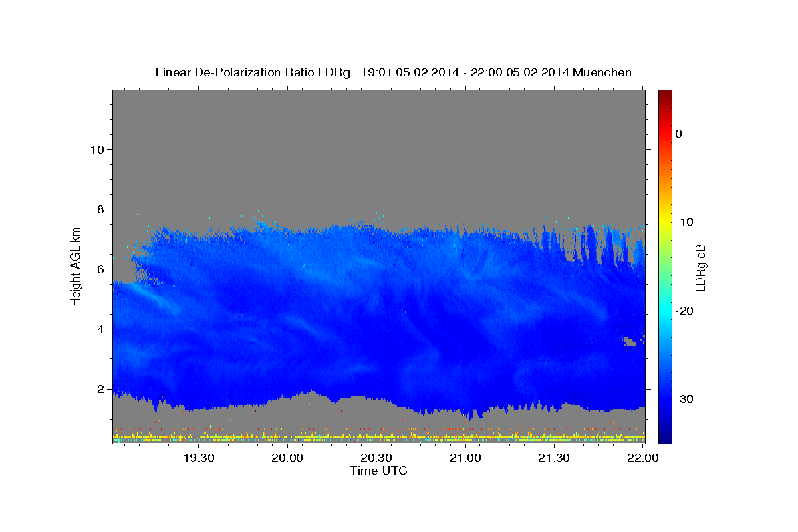Select the 19:30 time tick label

(199, 458)
